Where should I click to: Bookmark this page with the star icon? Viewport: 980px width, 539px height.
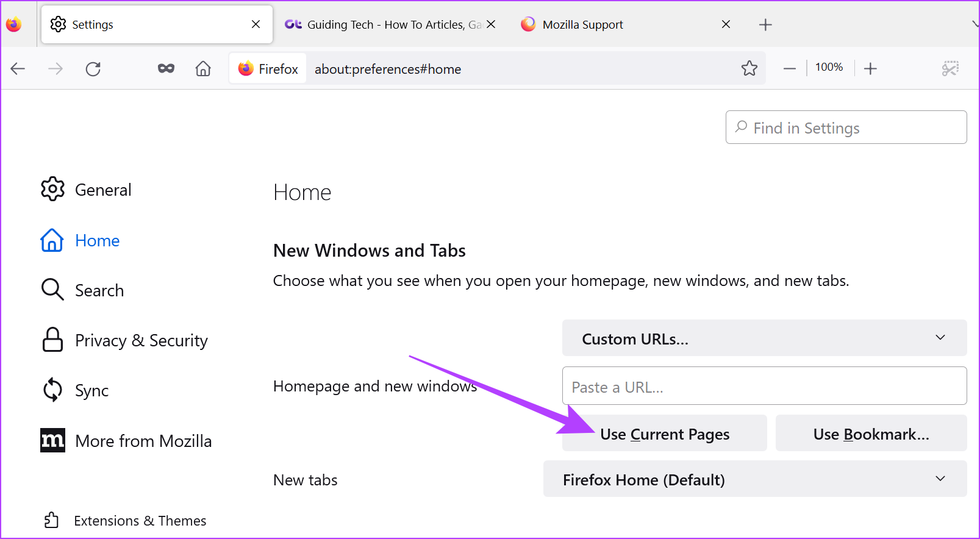(x=749, y=68)
